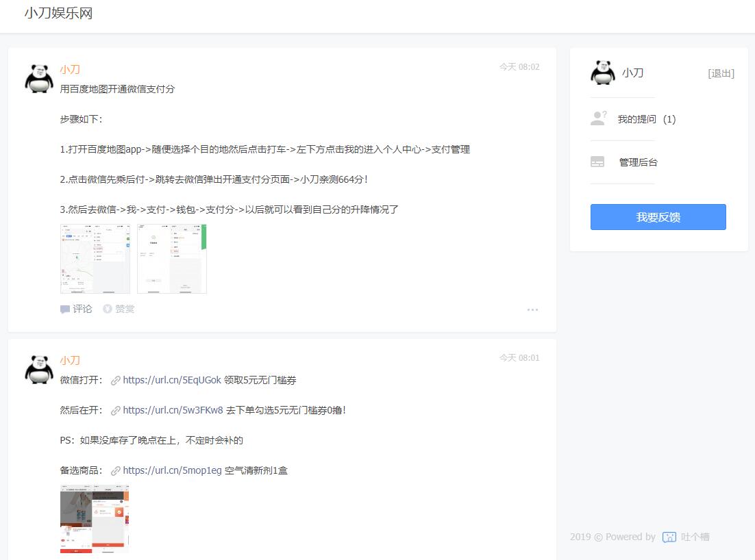Click the 我的提问 person question icon
This screenshot has width=755, height=560.
[599, 118]
